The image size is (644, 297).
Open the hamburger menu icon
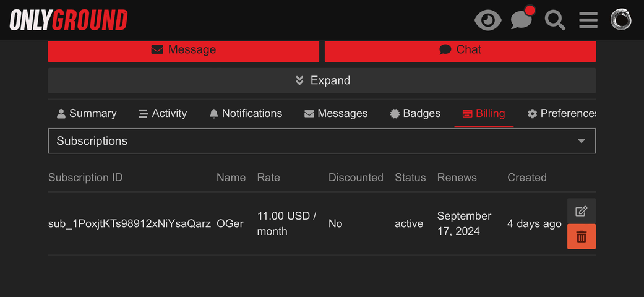(x=588, y=20)
